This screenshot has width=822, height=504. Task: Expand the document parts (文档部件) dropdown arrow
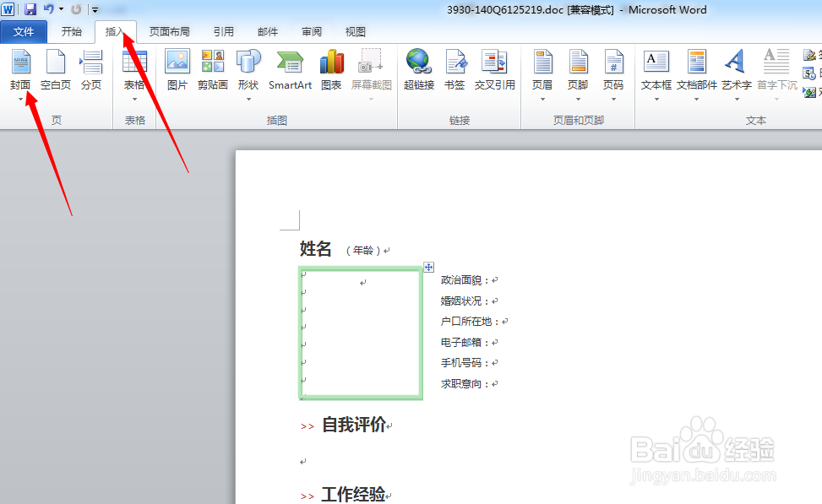click(x=697, y=99)
